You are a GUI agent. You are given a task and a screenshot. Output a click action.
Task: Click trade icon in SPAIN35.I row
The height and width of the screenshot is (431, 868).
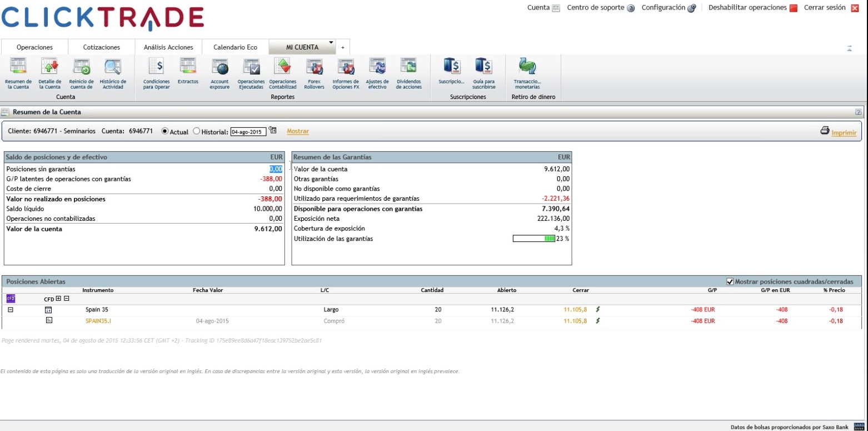point(598,321)
